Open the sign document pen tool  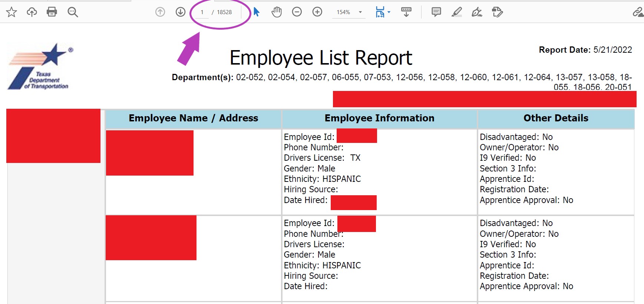tap(477, 12)
